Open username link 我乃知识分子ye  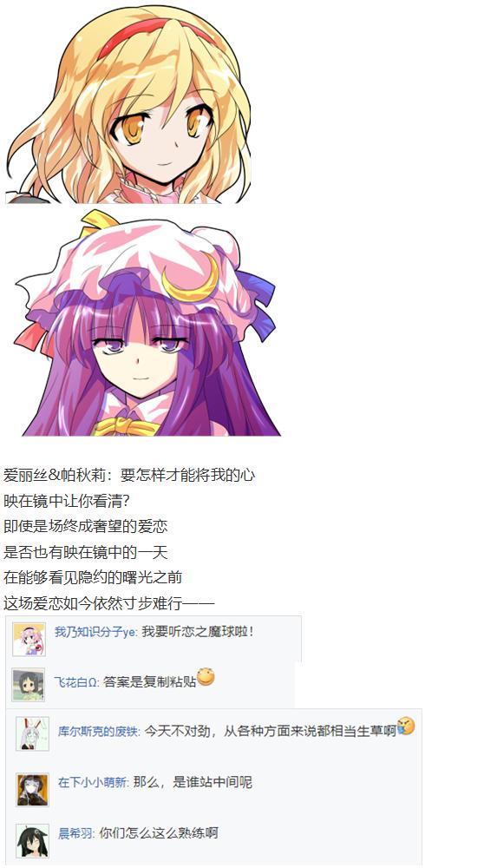[x=95, y=632]
